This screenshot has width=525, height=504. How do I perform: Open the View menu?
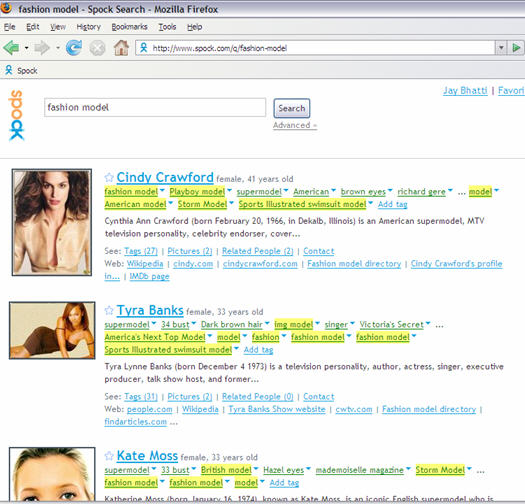(58, 27)
